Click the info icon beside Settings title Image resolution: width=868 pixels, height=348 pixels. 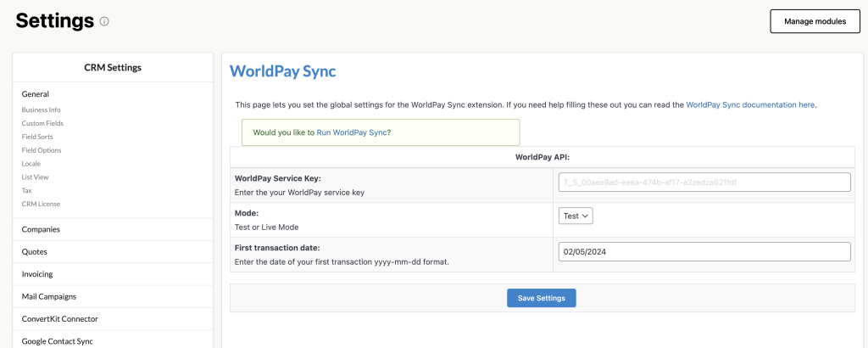pos(104,21)
